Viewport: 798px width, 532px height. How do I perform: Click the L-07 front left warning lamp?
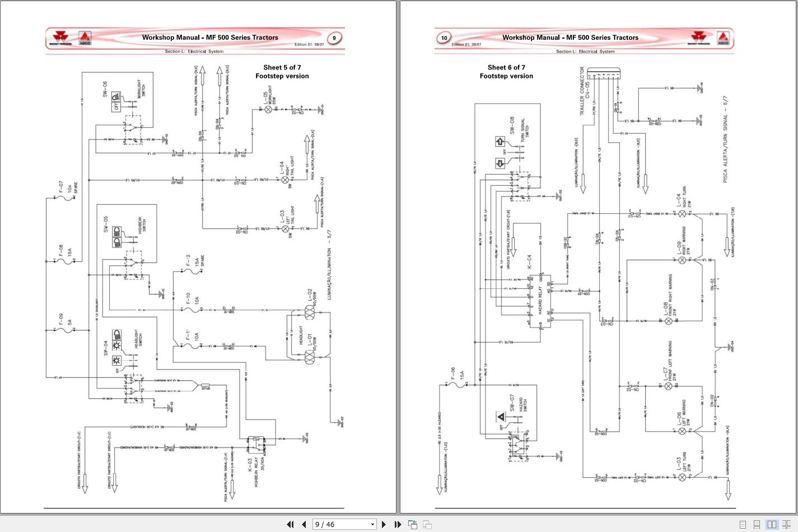tap(668, 386)
